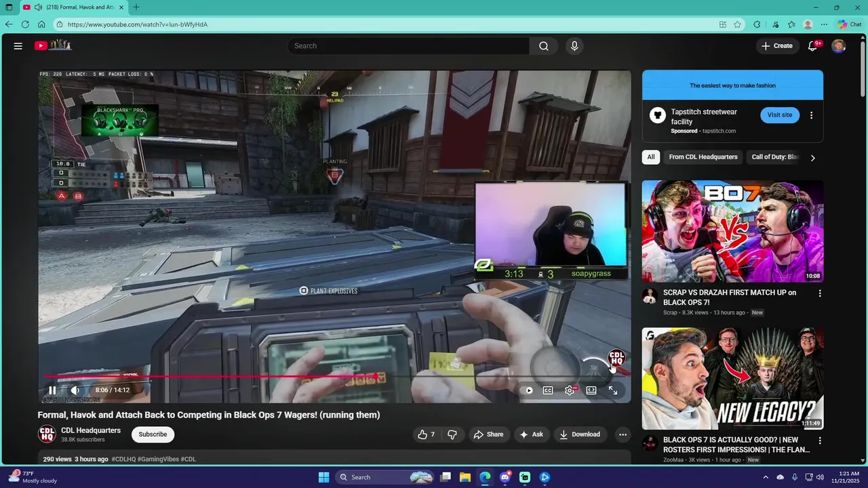Viewport: 868px width, 488px height.
Task: Pause the video
Action: pos(52,390)
